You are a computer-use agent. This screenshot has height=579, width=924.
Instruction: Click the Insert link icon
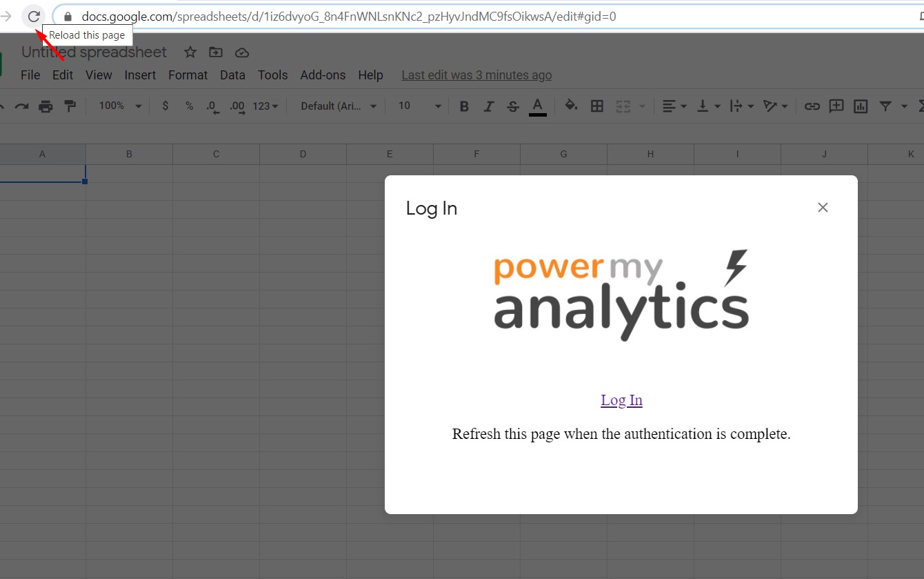click(x=812, y=106)
